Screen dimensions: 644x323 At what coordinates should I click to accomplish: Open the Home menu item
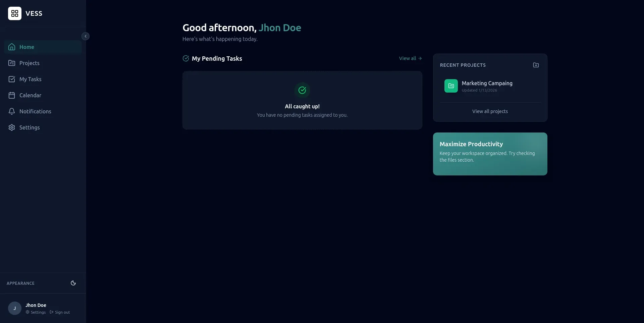click(x=27, y=47)
